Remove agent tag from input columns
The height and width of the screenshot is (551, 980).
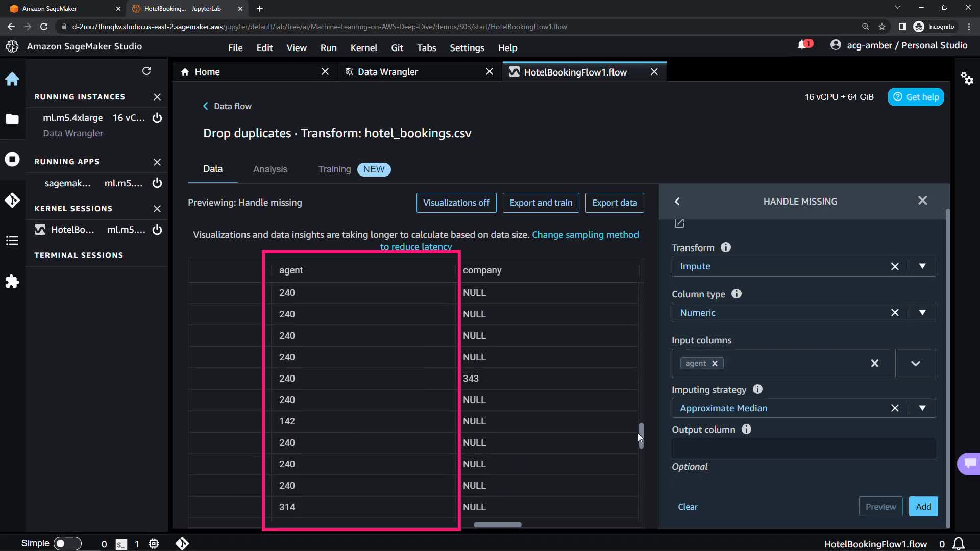tap(715, 363)
